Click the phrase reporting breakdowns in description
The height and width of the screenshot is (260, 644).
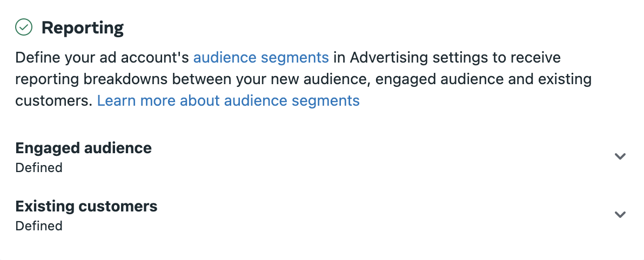91,79
